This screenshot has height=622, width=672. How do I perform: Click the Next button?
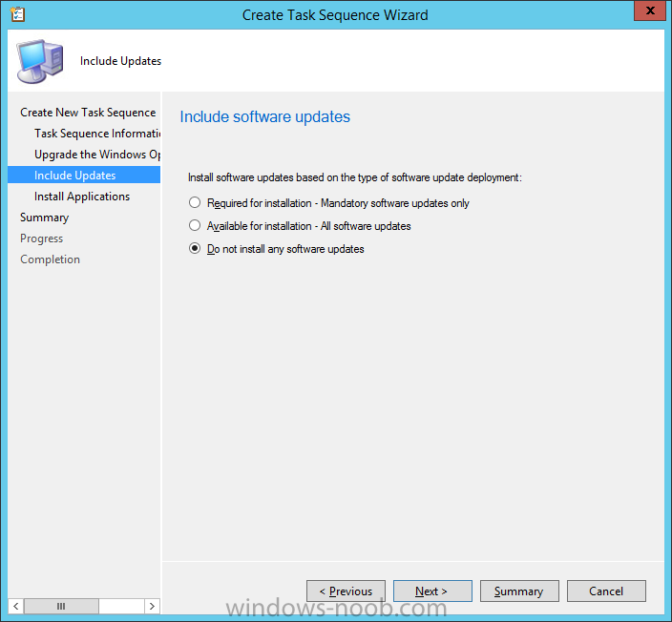coord(432,591)
